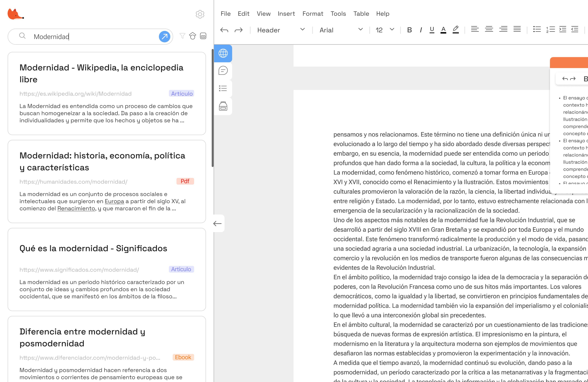Open the es.wikipedia.org Modernidad link
The height and width of the screenshot is (382, 588).
click(75, 94)
